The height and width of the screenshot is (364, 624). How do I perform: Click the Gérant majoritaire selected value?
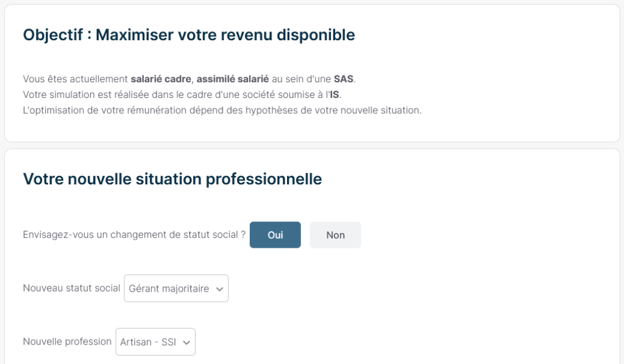pos(169,289)
